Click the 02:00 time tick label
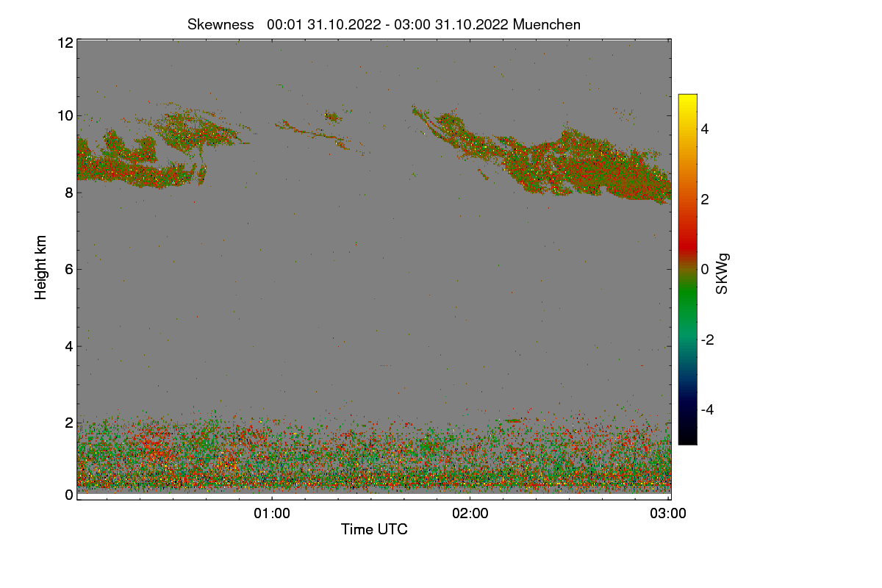This screenshot has height=588, width=882. 470,513
